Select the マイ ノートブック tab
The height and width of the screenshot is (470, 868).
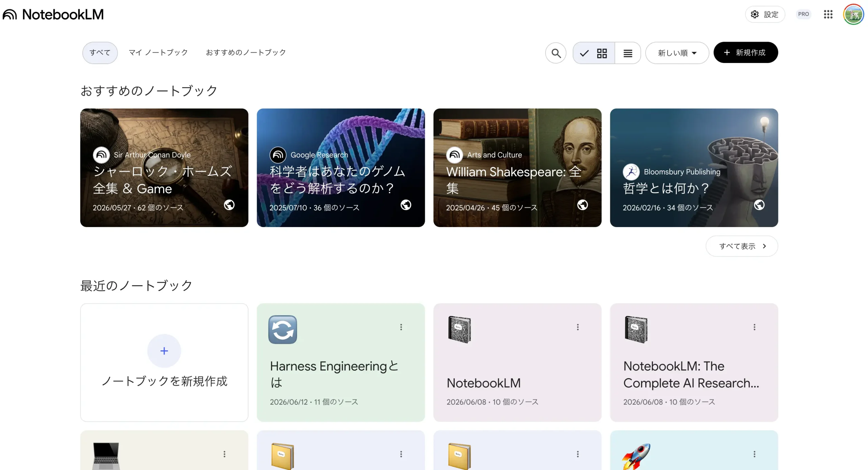coord(158,53)
